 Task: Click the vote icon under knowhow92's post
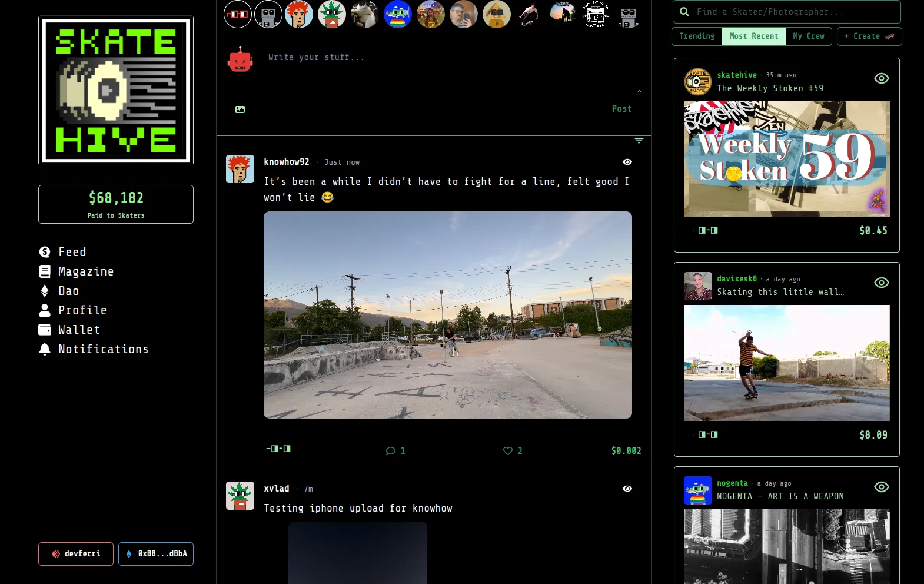[278, 449]
